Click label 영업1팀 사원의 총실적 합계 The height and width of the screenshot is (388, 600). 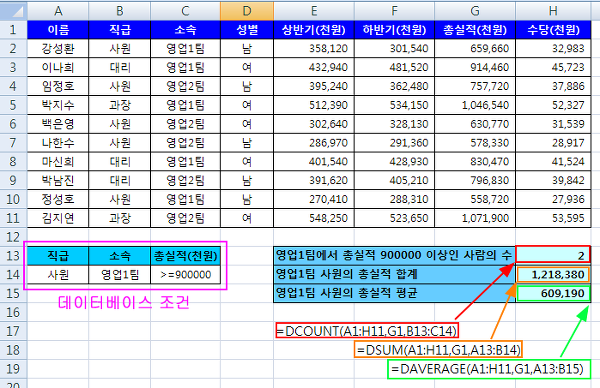pyautogui.click(x=395, y=274)
